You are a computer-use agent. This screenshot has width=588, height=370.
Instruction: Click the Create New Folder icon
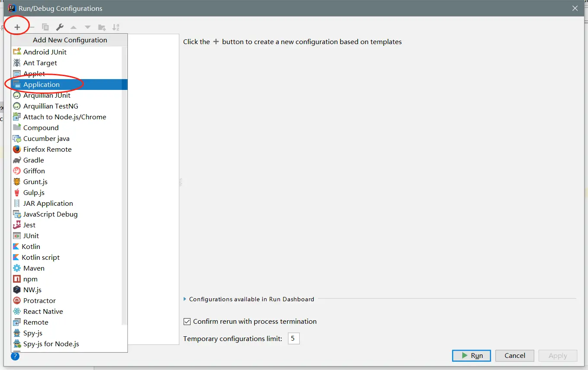coord(102,27)
